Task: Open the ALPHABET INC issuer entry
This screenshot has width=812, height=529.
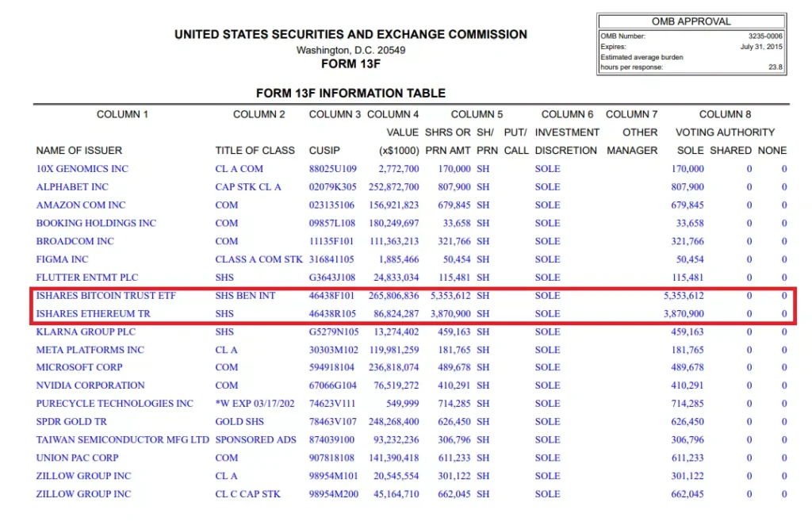Action: 72,187
